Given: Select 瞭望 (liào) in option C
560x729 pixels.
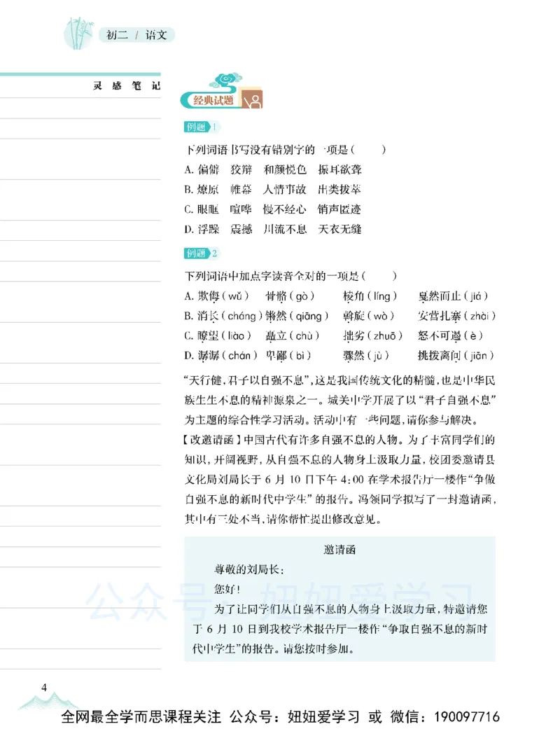Looking at the screenshot, I should point(224,335).
